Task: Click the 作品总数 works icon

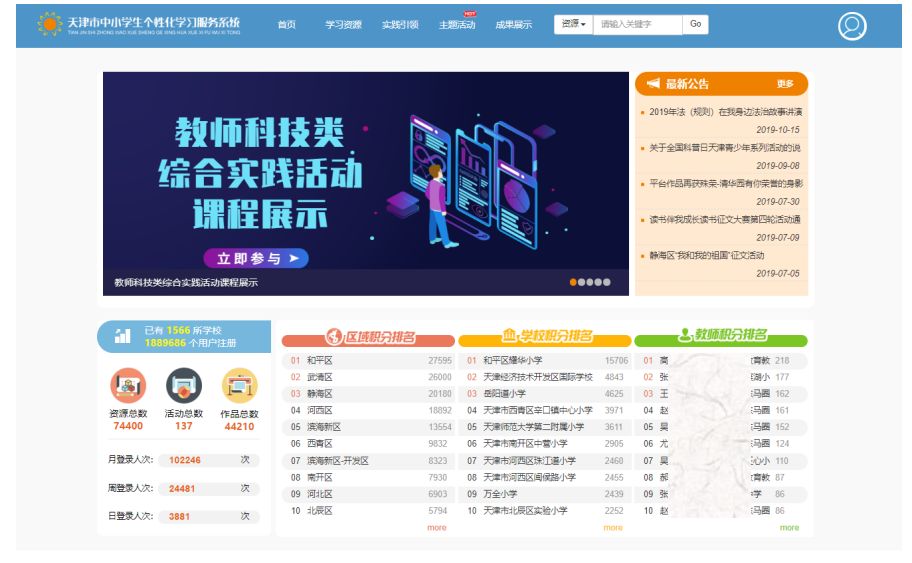Action: coord(239,386)
